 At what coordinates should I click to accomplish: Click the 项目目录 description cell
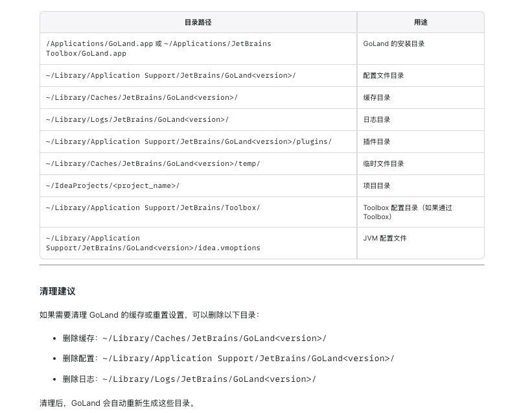(x=421, y=185)
